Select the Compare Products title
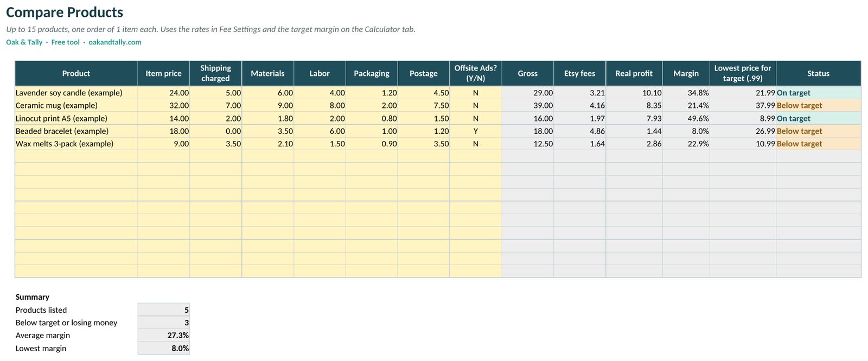 click(65, 12)
